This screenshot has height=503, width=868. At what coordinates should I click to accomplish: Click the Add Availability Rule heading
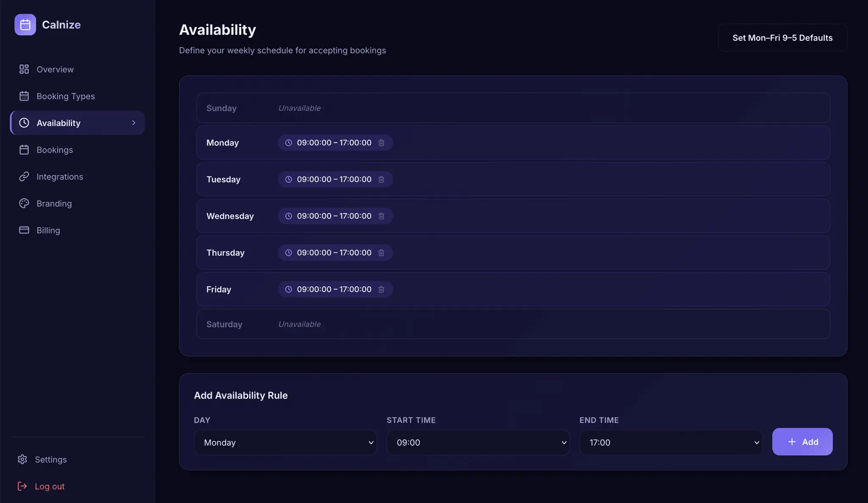coord(241,395)
